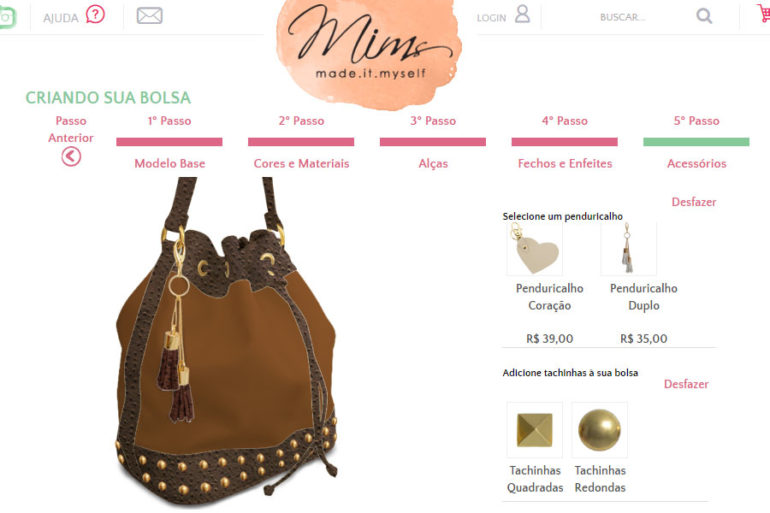Go back with the Passo Anterior arrow
The width and height of the screenshot is (770, 513).
click(71, 157)
